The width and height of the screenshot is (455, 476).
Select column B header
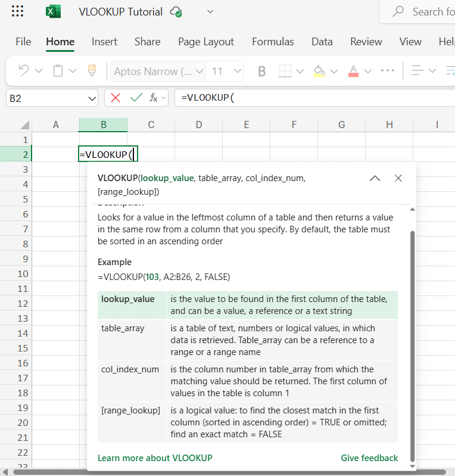(x=103, y=125)
